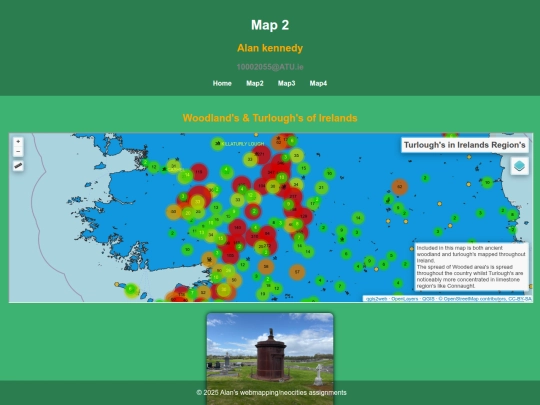Activate the map measure ruler tool
540x405 pixels.
point(18,166)
